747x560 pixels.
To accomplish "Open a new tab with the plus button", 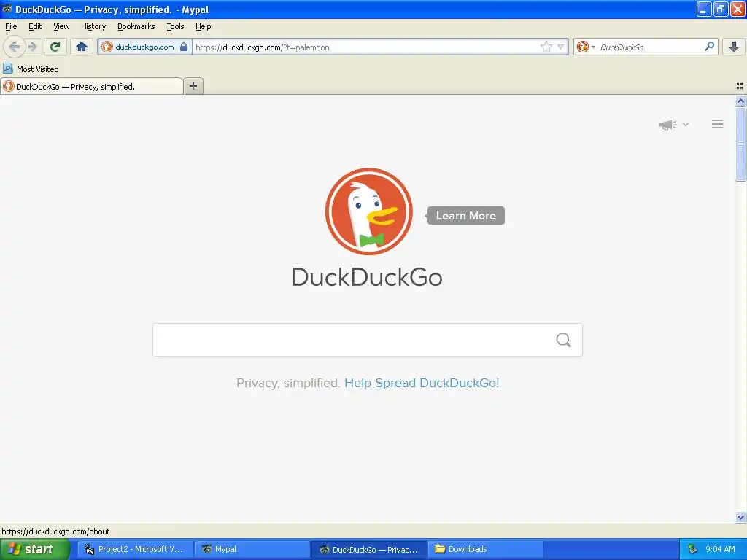I will pyautogui.click(x=193, y=86).
